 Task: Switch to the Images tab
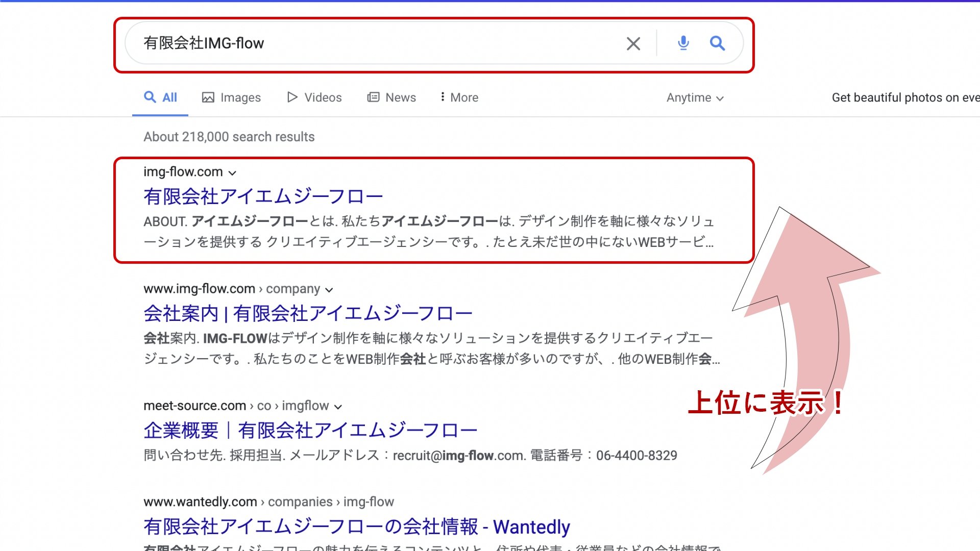[240, 97]
